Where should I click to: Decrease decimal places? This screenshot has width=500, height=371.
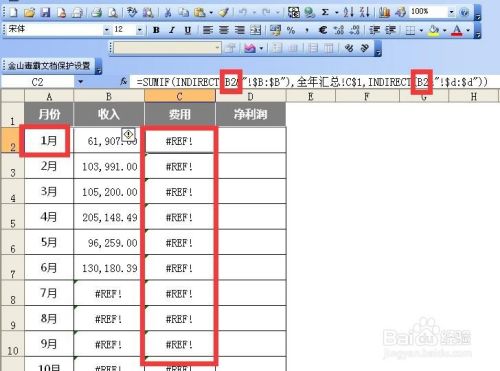pyautogui.click(x=355, y=30)
